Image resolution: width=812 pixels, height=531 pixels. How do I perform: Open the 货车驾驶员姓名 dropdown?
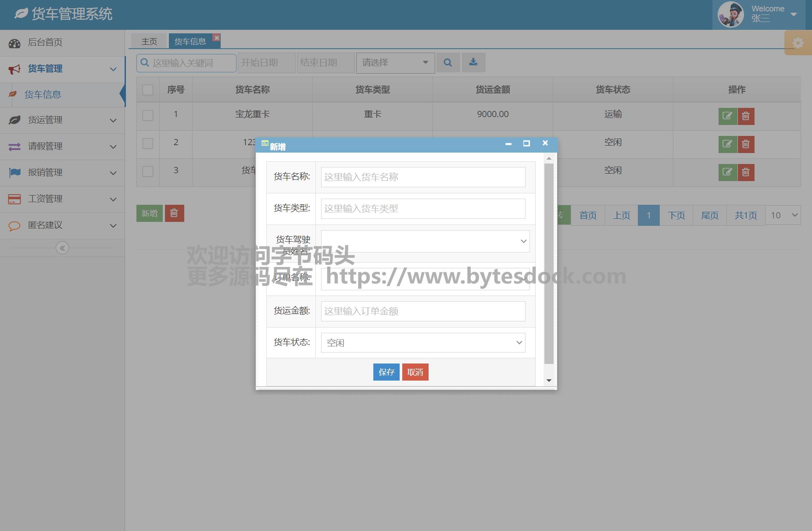coord(425,241)
